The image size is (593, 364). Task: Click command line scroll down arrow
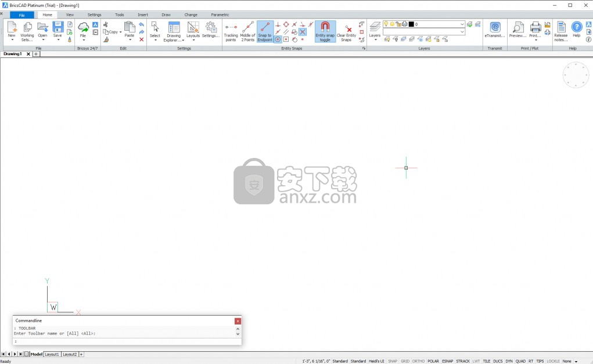(238, 334)
